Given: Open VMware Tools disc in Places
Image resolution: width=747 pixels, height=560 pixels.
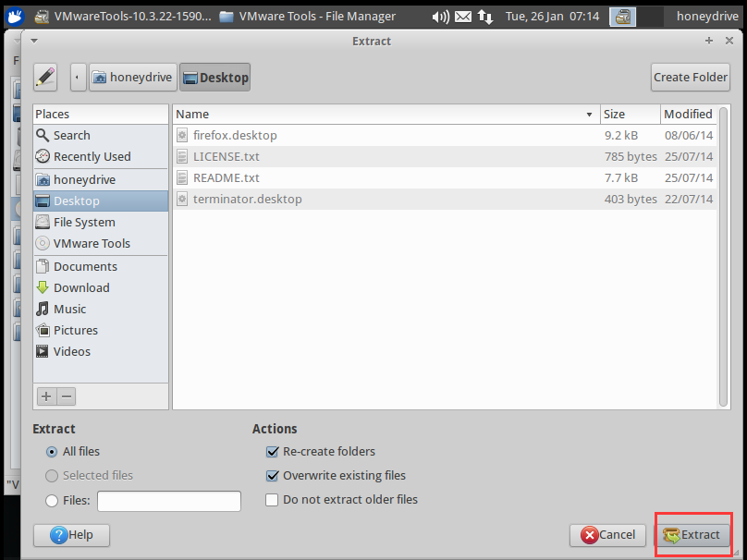Looking at the screenshot, I should [101, 243].
